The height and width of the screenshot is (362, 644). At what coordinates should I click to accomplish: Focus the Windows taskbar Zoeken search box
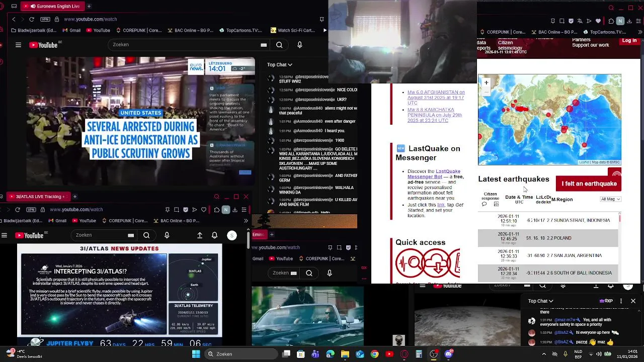click(240, 354)
